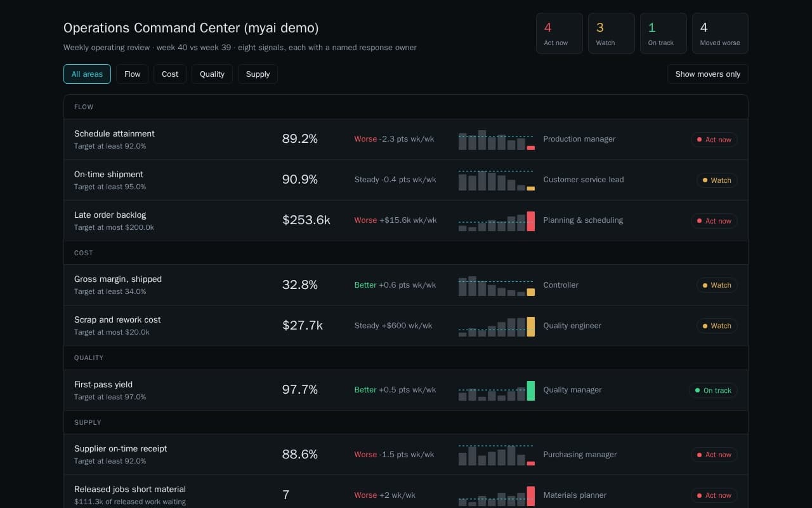Open the Schedule attainment trend sparkline
The width and height of the screenshot is (812, 508).
pyautogui.click(x=497, y=140)
